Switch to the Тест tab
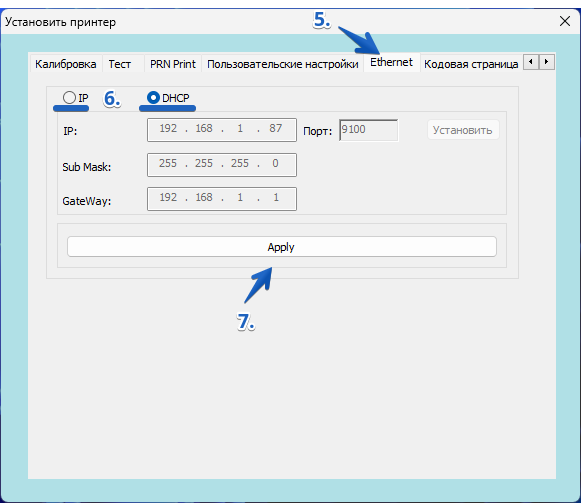The image size is (581, 503). pos(119,64)
